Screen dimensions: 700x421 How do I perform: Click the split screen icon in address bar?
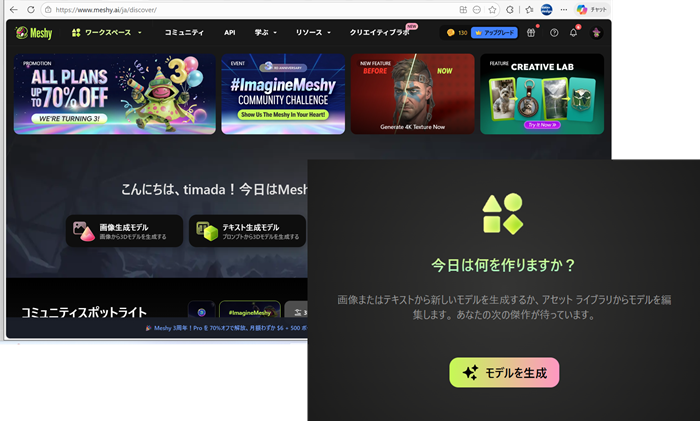click(x=463, y=9)
